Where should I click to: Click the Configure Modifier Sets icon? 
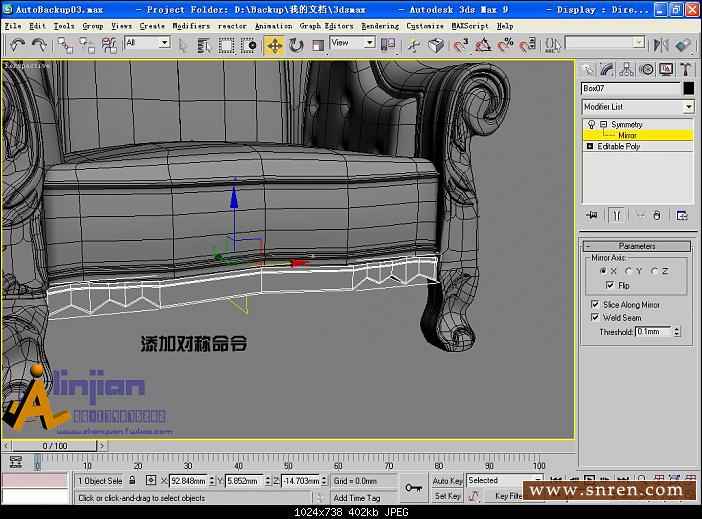[x=682, y=215]
